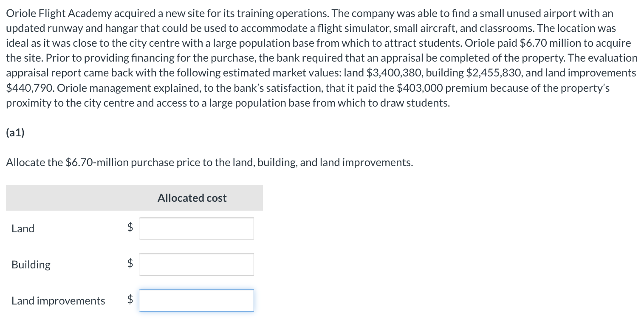Select the Allocated cost column header
The height and width of the screenshot is (327, 644).
click(x=192, y=197)
